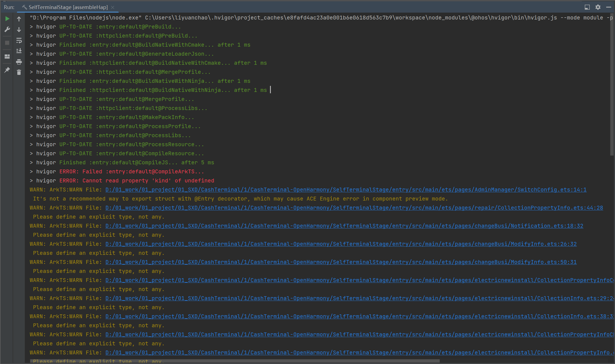Close the SelfTerminalStage [assembleHap] tab
615x364 pixels.
tap(113, 7)
